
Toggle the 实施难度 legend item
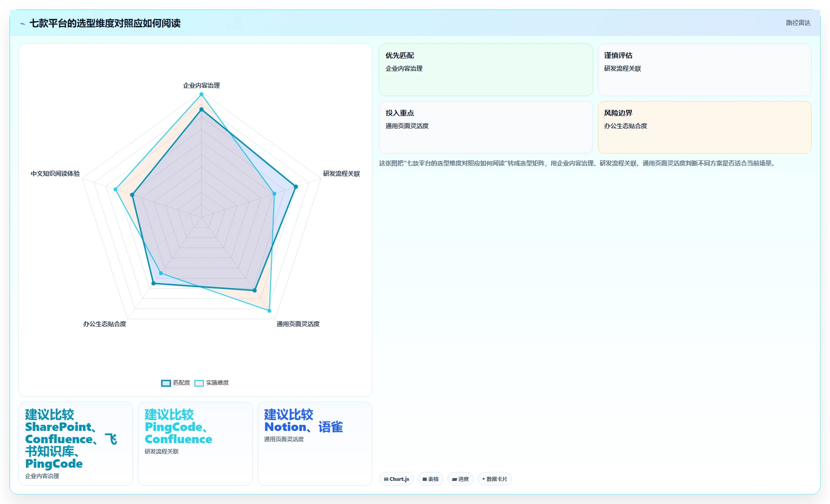coord(211,383)
